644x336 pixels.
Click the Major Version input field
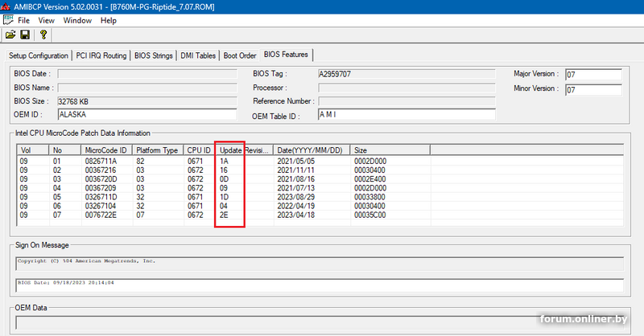tap(593, 75)
